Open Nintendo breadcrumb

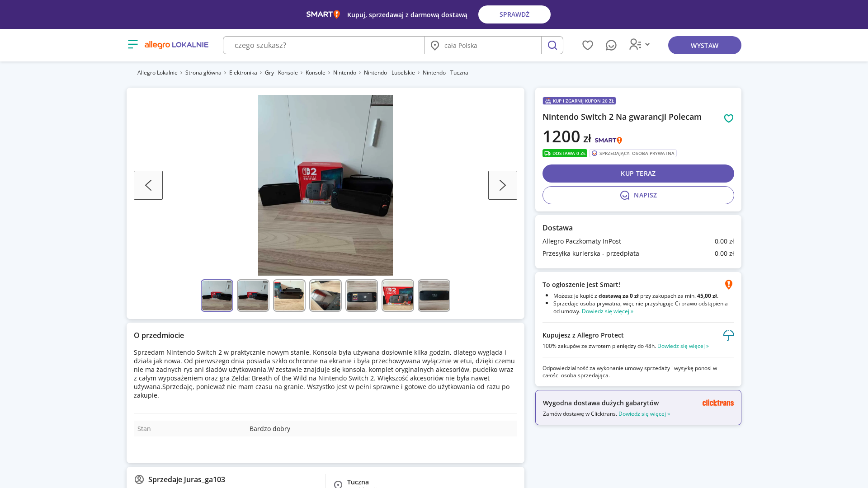[344, 73]
